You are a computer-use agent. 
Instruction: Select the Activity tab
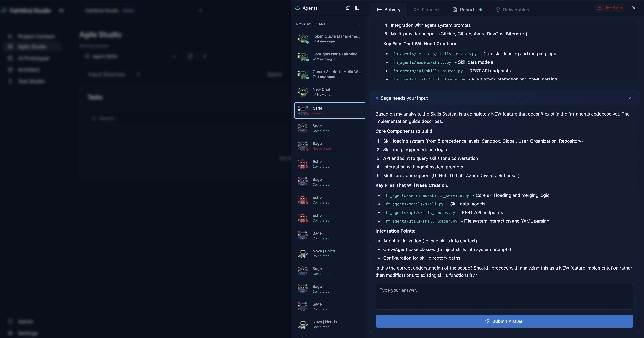pyautogui.click(x=388, y=10)
